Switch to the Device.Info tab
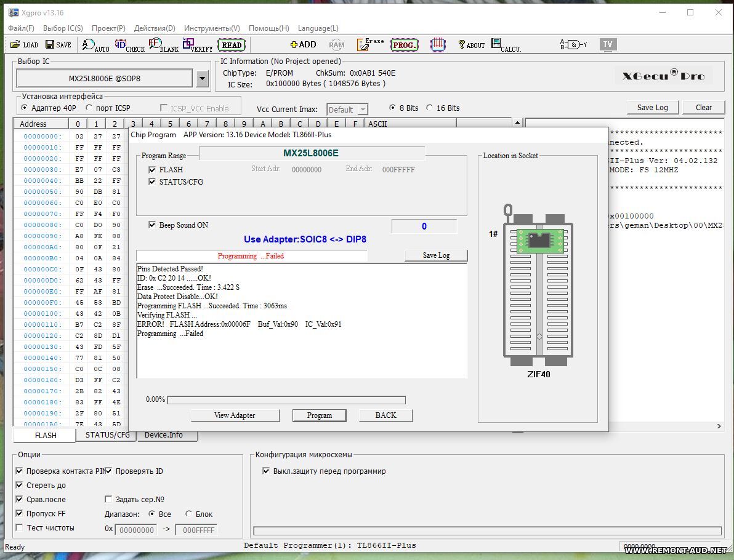 (x=163, y=435)
